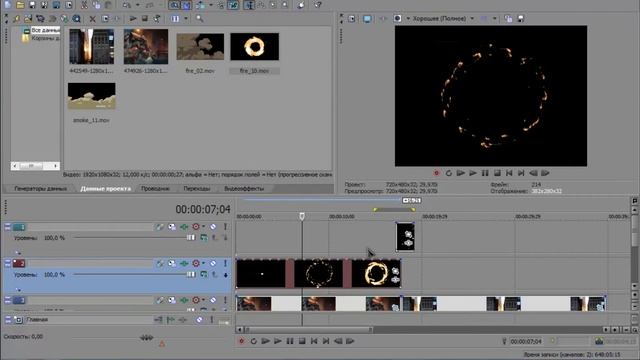This screenshot has height=360, width=640.
Task: Stop playback in the timeline transport
Action: (302, 341)
